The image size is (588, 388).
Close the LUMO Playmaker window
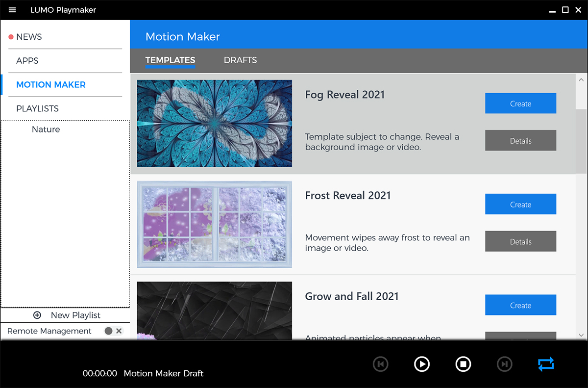(x=578, y=10)
